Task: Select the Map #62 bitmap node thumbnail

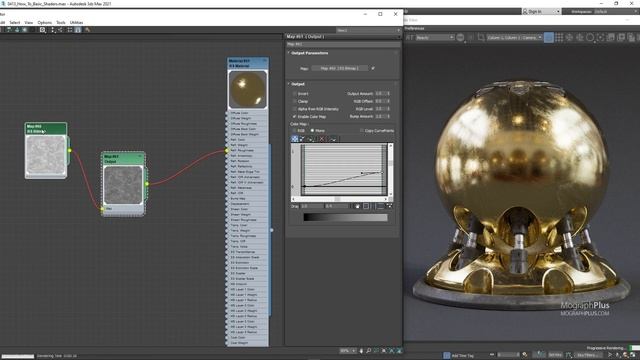Action: coord(46,156)
